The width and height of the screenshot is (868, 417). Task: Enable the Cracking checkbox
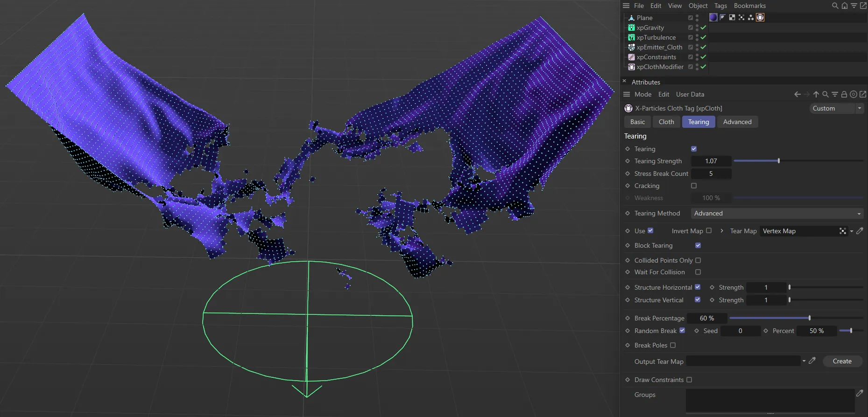(694, 186)
